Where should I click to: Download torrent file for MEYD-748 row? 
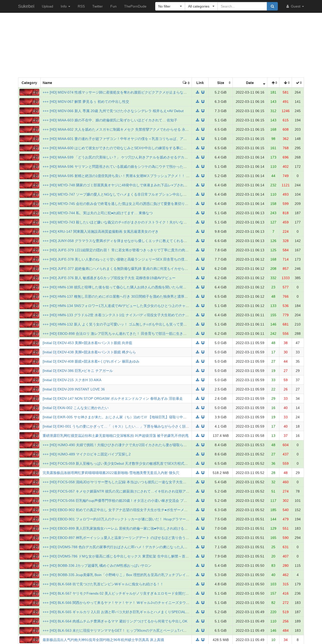click(x=197, y=185)
